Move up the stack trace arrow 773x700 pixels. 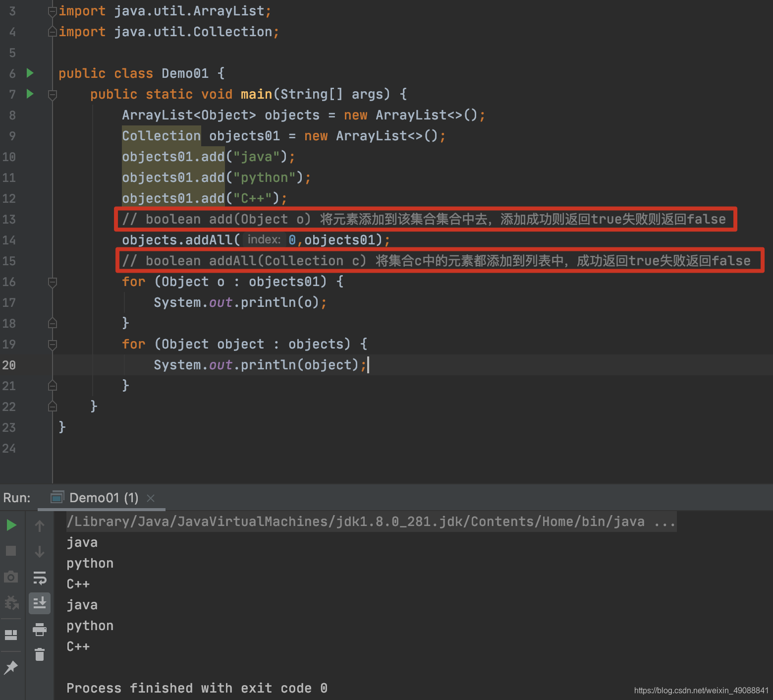(40, 526)
